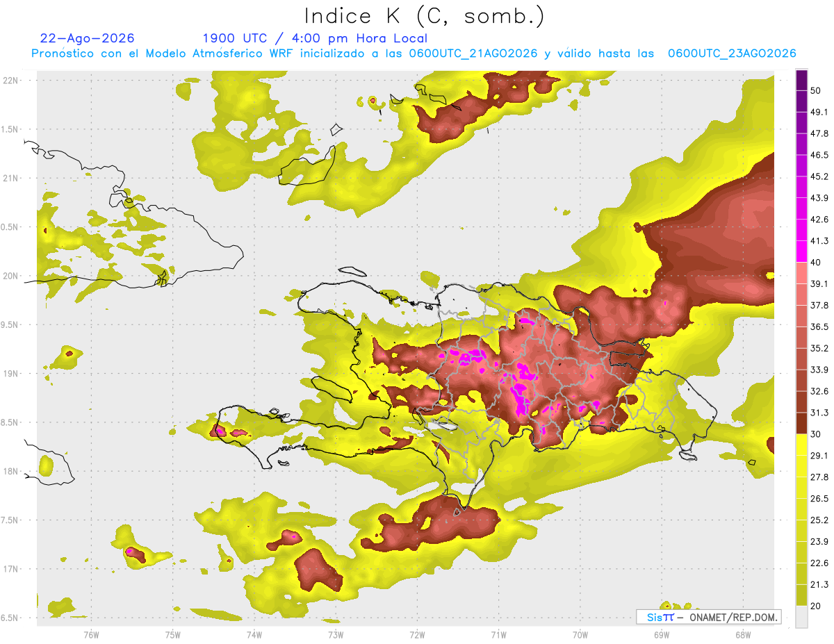Click the legend value "23.9"

point(819,542)
